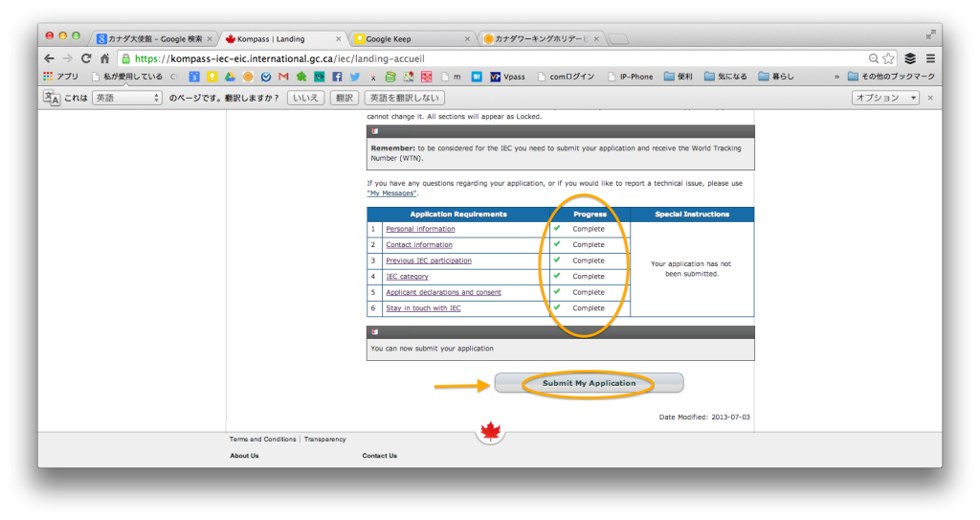Open the IEC category link
The image size is (980, 520).
pos(407,277)
